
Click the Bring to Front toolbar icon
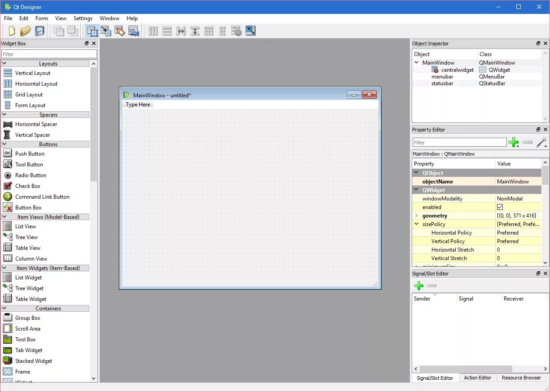72,31
